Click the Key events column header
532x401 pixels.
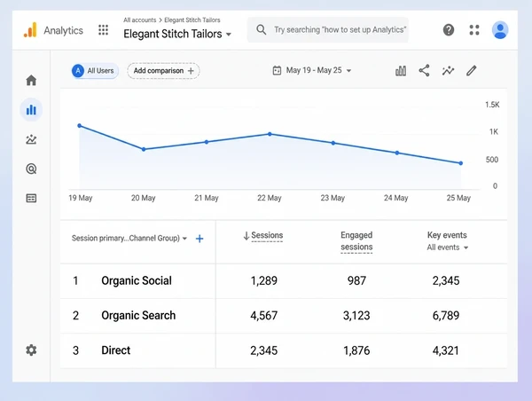click(447, 235)
